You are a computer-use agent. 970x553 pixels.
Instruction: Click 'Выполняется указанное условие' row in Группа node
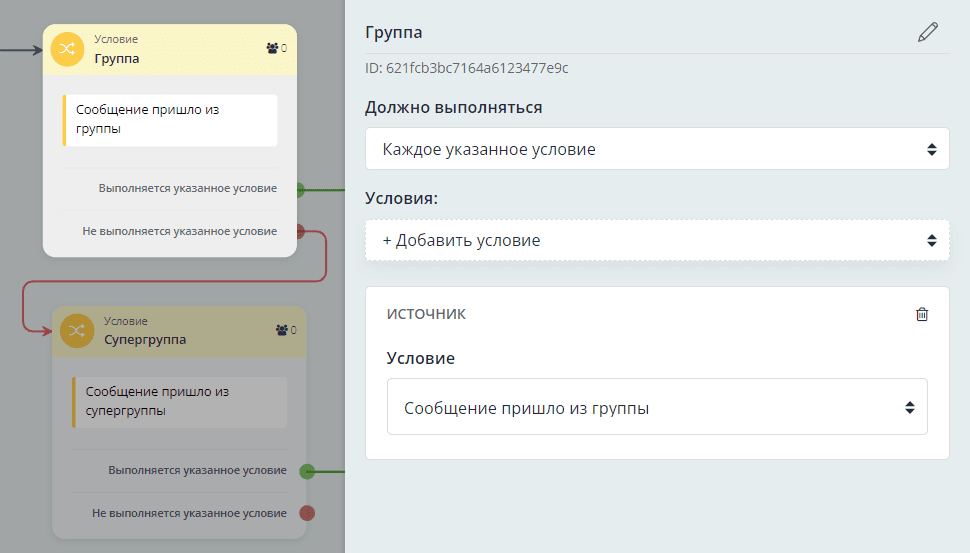point(187,188)
